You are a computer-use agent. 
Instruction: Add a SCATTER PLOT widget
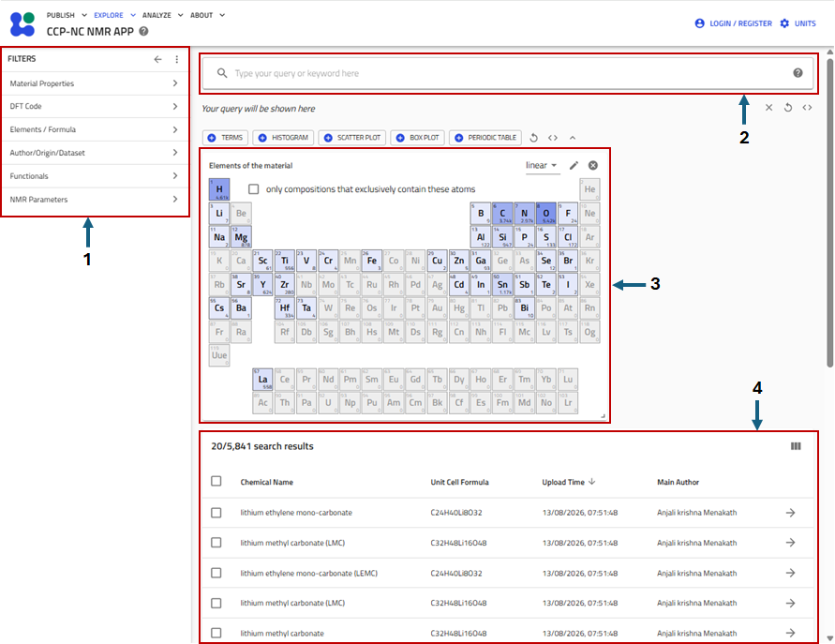pos(352,138)
